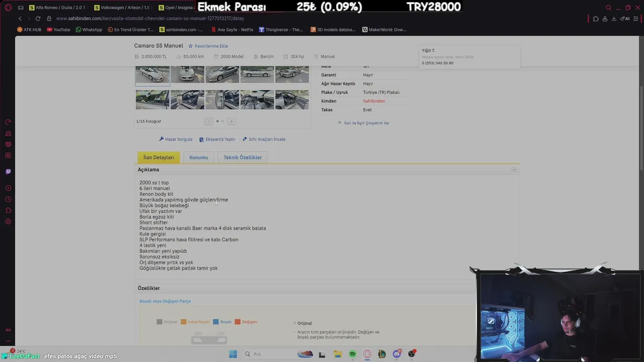Click the Opera GX taskbar icon
This screenshot has height=362, width=644.
click(367, 354)
